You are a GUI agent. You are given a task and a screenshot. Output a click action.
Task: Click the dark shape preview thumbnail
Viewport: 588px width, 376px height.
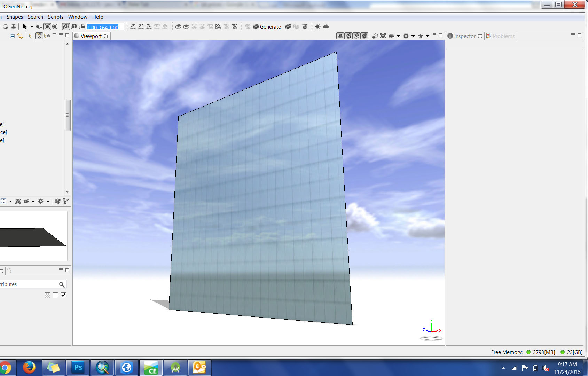click(33, 237)
